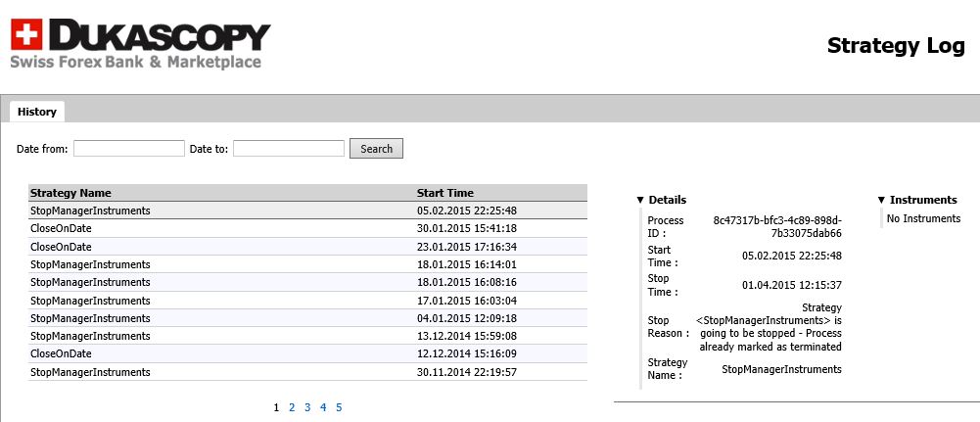Go to page 4 of results
The image size is (980, 422).
tap(323, 407)
